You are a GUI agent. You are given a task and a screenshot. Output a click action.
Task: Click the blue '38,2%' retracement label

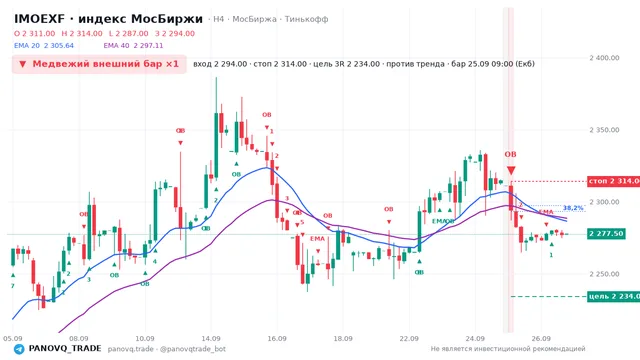pos(573,208)
